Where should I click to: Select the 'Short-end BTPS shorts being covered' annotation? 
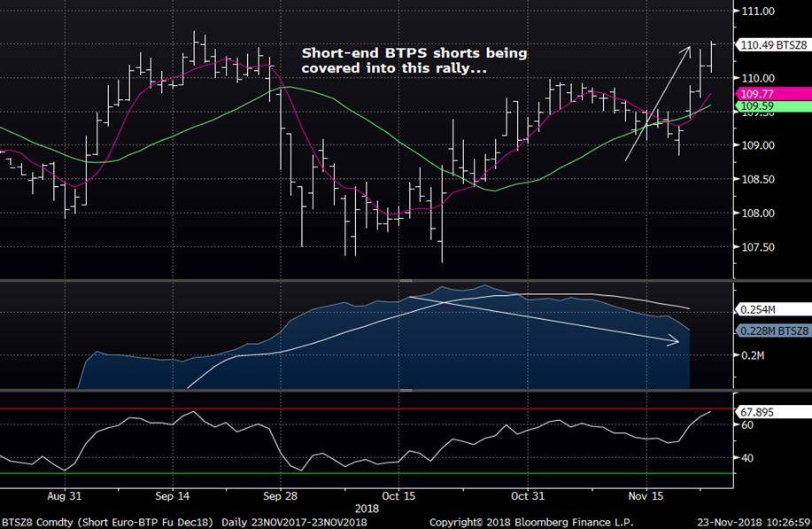(414, 60)
